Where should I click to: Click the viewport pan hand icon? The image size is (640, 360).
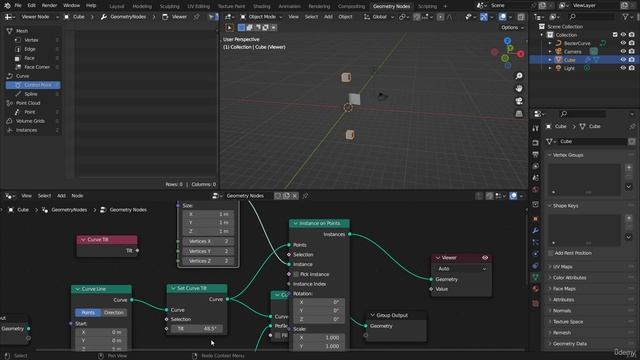(519, 89)
